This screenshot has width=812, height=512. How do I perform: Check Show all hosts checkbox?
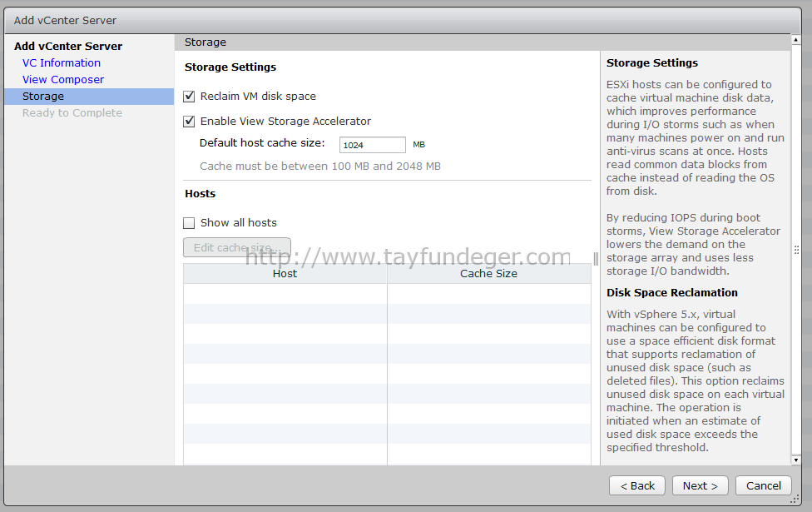[x=189, y=223]
